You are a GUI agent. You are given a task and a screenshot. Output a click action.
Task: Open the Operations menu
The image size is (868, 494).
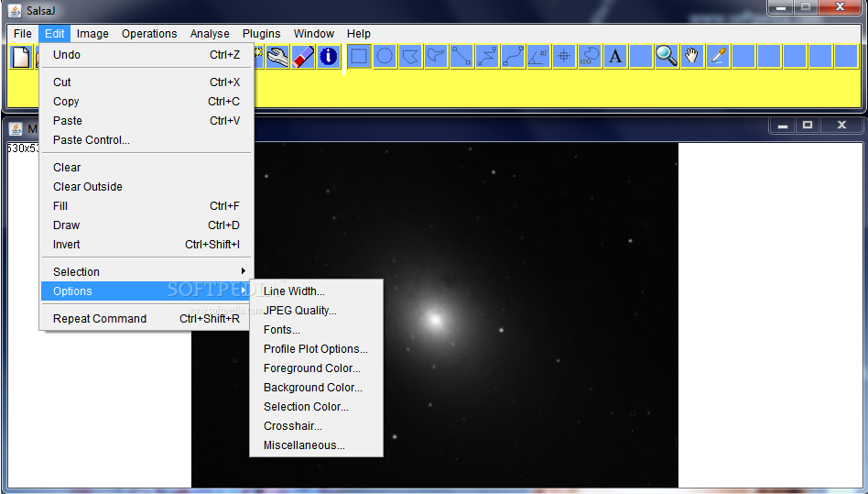point(149,34)
